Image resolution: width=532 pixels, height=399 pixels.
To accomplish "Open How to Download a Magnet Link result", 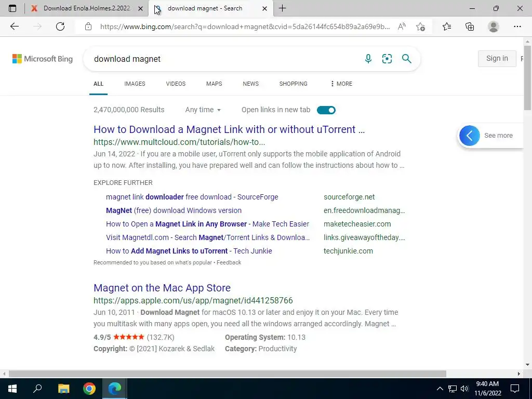I will [x=229, y=129].
